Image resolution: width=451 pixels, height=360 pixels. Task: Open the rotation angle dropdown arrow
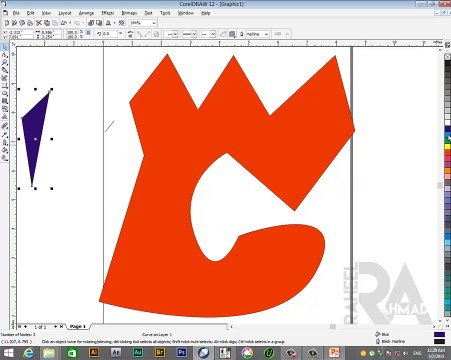pyautogui.click(x=120, y=34)
